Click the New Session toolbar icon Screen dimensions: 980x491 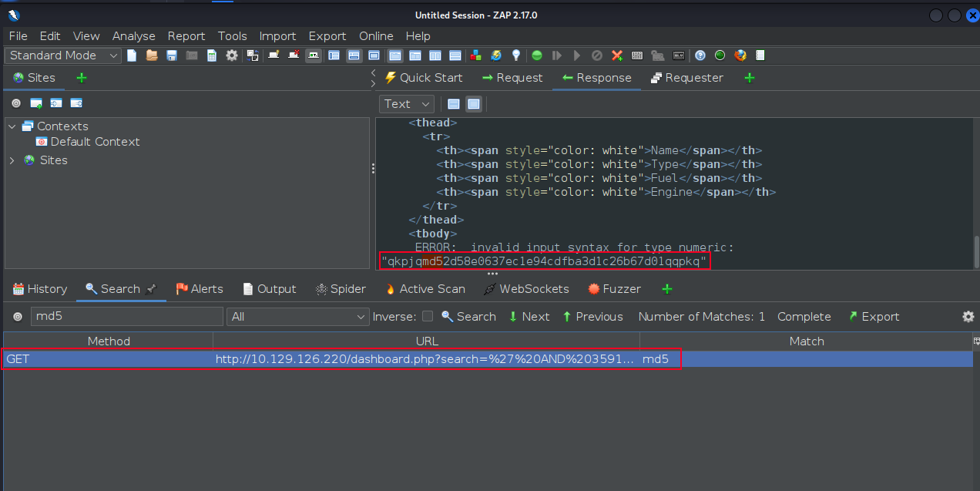[133, 55]
